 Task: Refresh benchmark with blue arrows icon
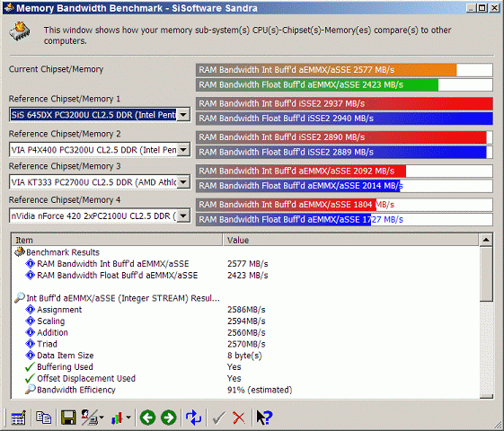pos(193,418)
